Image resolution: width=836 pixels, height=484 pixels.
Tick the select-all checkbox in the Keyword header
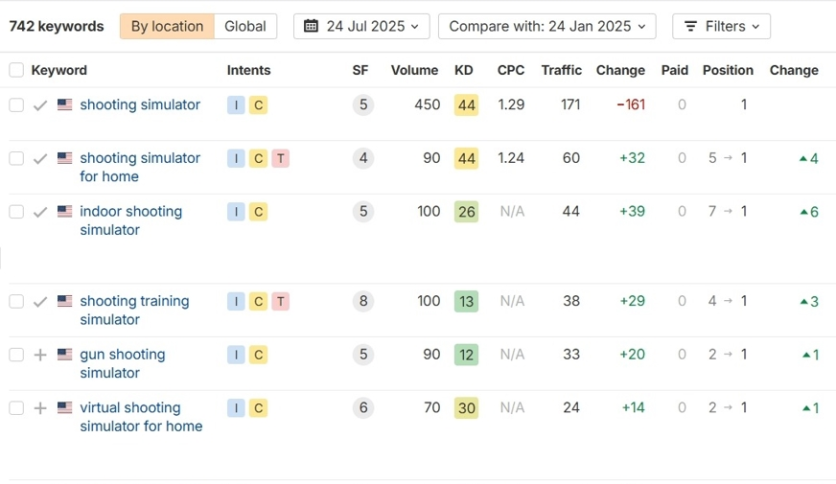[17, 70]
